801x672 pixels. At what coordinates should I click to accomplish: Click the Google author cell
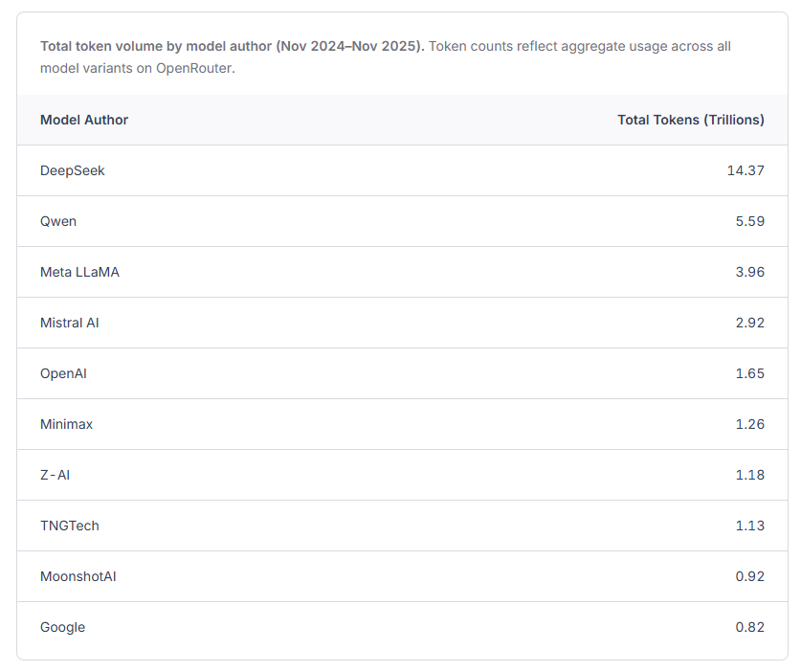coord(62,627)
